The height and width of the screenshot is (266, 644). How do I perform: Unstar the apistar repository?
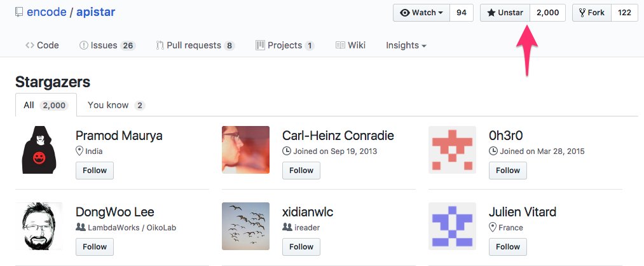point(505,13)
